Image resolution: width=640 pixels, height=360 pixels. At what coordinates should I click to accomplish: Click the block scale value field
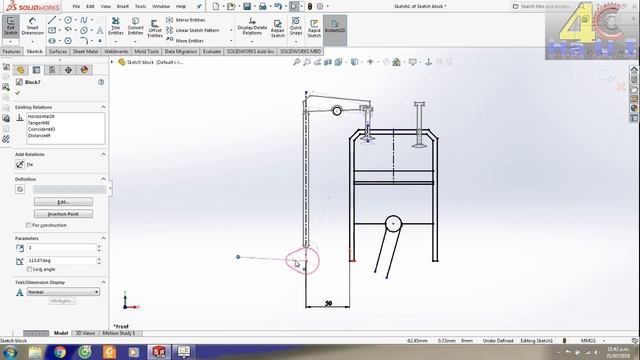tap(62, 248)
